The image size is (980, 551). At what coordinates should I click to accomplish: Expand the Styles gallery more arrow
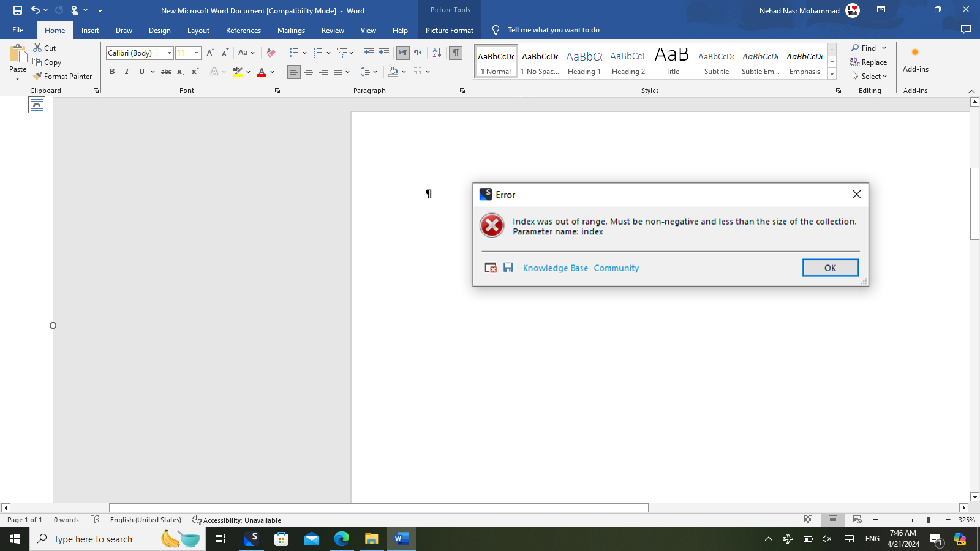click(832, 74)
